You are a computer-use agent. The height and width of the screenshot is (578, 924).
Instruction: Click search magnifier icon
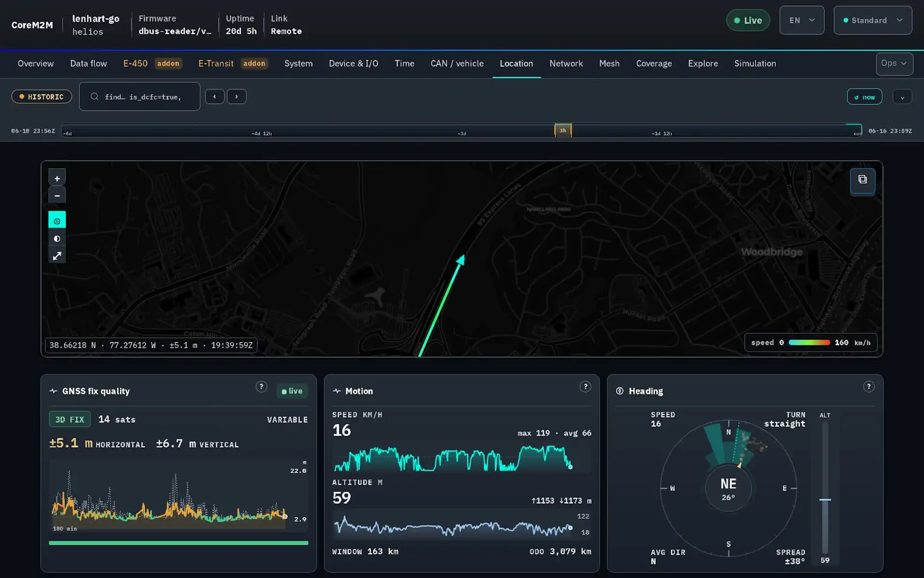(94, 96)
